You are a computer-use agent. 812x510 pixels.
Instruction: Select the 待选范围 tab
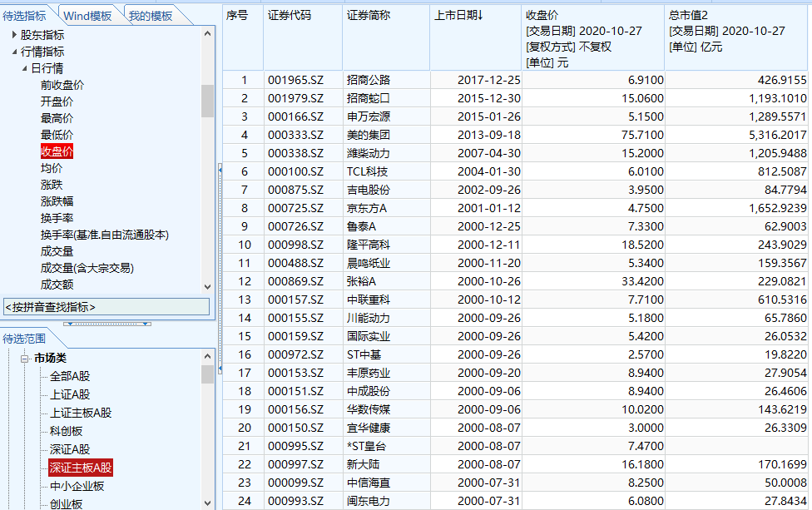pyautogui.click(x=24, y=339)
